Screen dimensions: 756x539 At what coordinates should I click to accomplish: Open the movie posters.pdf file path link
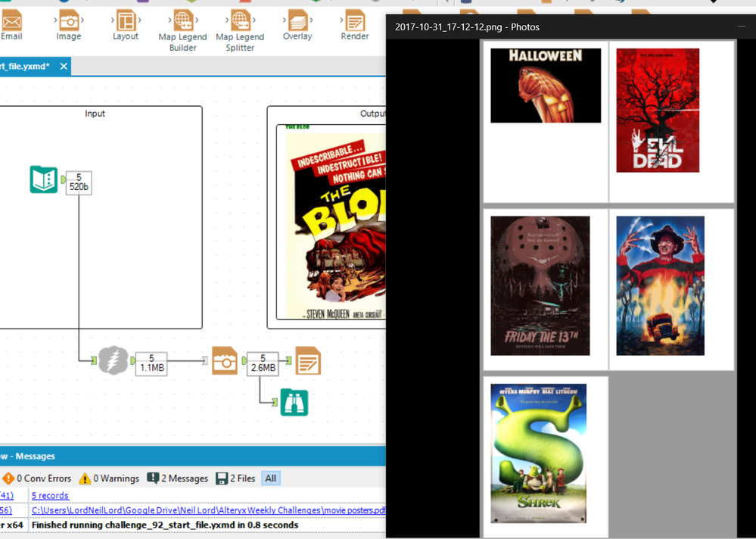tap(209, 510)
